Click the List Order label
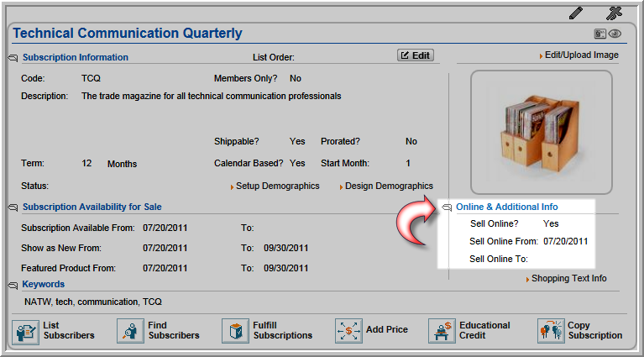The height and width of the screenshot is (357, 644). point(274,57)
